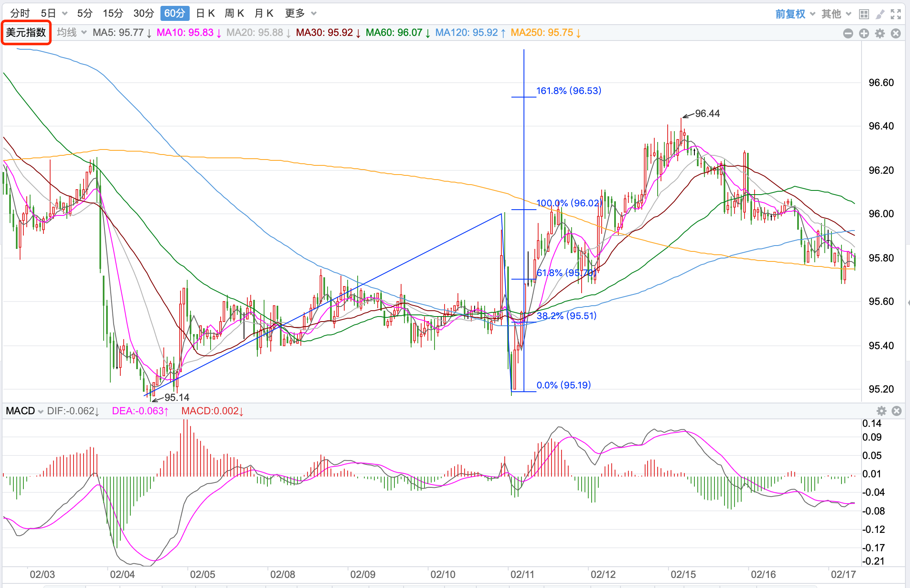Zoom out chart using the minus circle icon
The width and height of the screenshot is (910, 588).
(848, 33)
